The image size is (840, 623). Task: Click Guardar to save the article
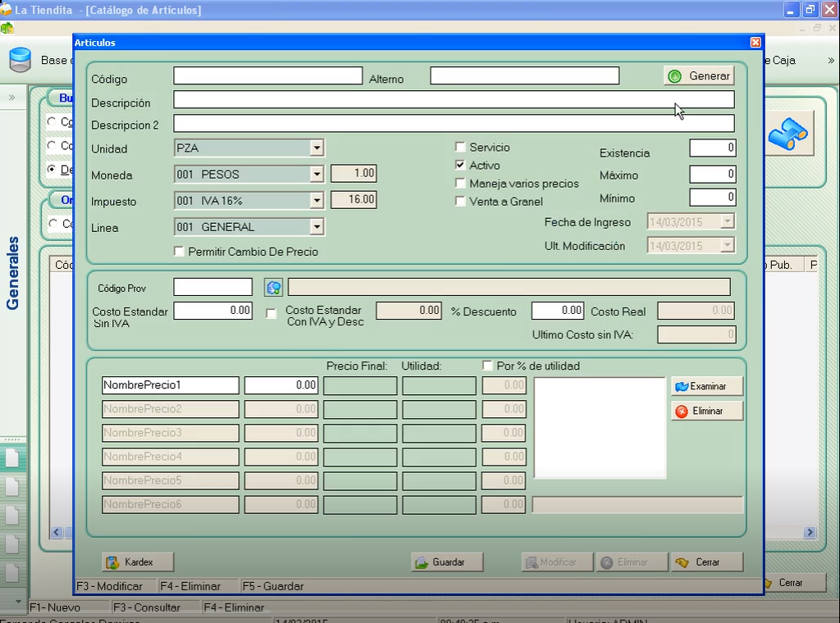pos(447,562)
